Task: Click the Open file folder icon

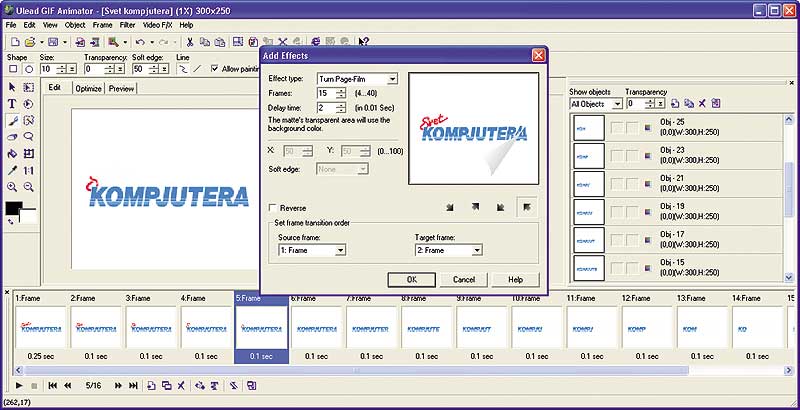Action: [30, 42]
